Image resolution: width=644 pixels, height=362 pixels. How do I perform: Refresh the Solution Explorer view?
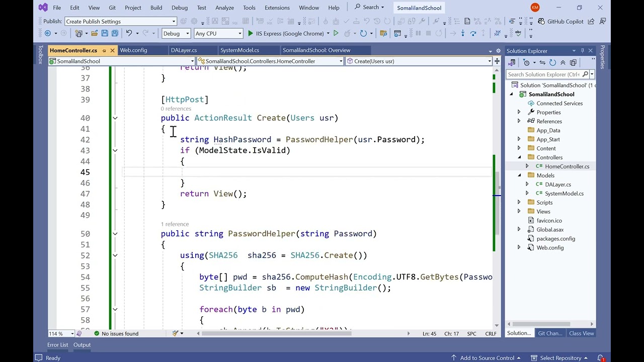coord(552,62)
